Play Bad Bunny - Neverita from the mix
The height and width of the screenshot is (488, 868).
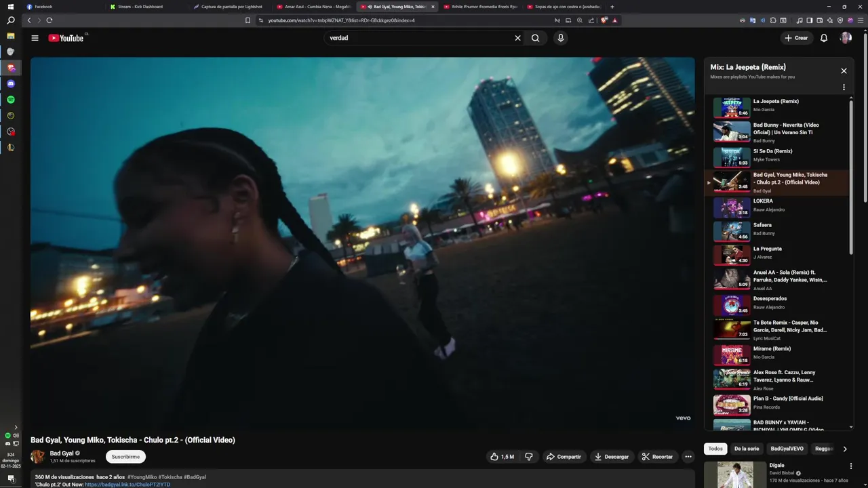pos(776,131)
